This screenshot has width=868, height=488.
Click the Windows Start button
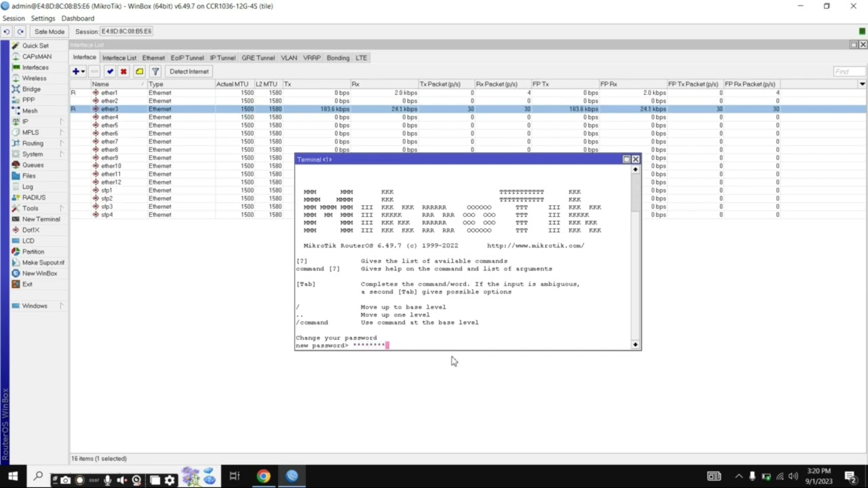[13, 476]
